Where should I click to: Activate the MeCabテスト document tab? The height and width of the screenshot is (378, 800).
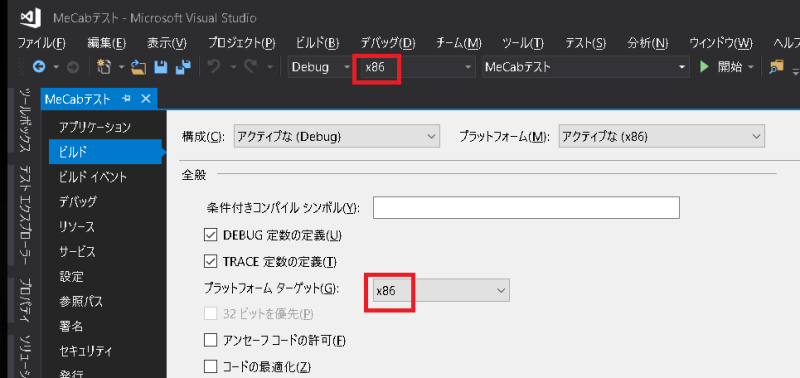pyautogui.click(x=78, y=99)
